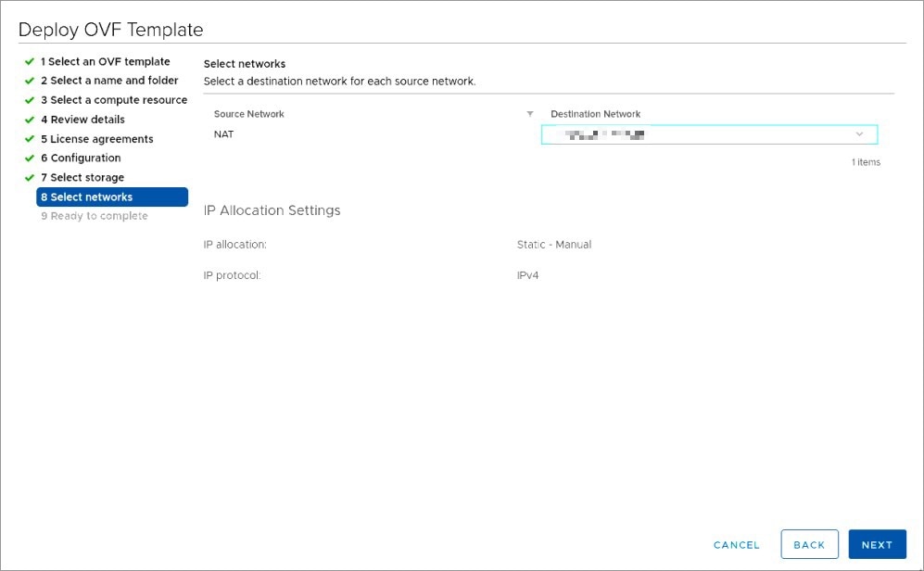The width and height of the screenshot is (924, 571).
Task: Click CANCEL to abort the deployment
Action: click(x=735, y=544)
